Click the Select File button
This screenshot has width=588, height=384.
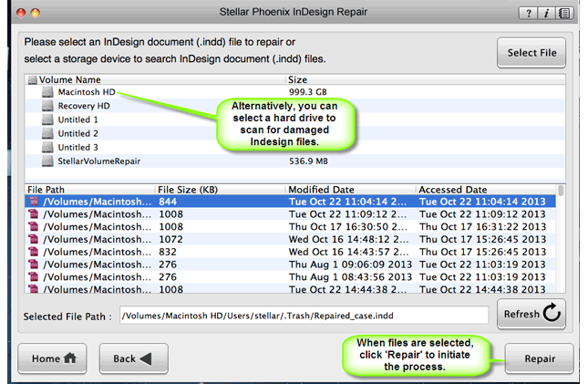(531, 53)
